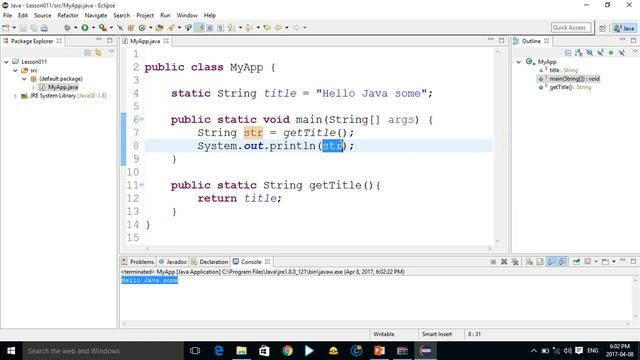Click the Forward navigation arrow icon
Screen dimensions: 640x360
(x=296, y=28)
